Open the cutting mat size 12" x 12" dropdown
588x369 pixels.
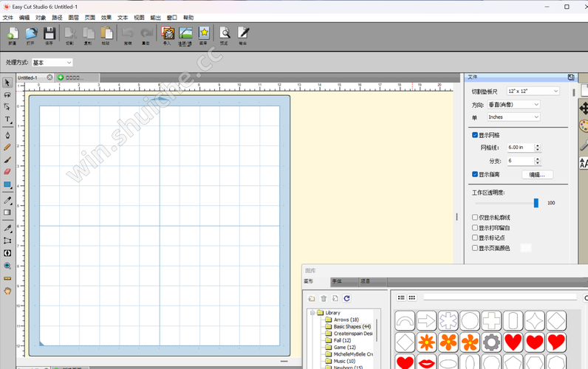pos(533,91)
